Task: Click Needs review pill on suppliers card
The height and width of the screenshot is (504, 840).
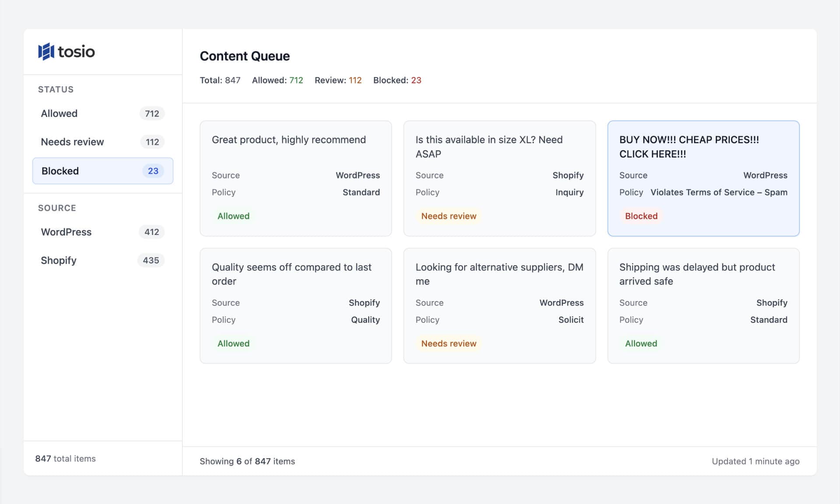Action: click(x=448, y=343)
